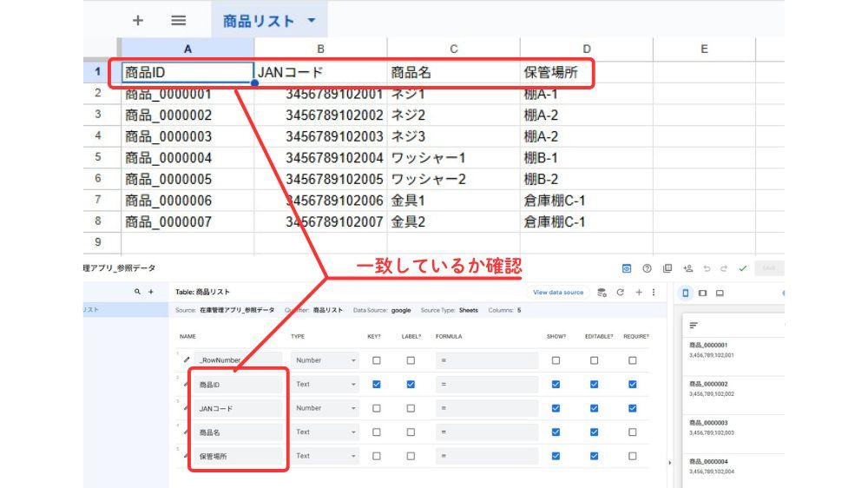Add a new sheet with the plus icon
The height and width of the screenshot is (488, 868).
[x=138, y=21]
